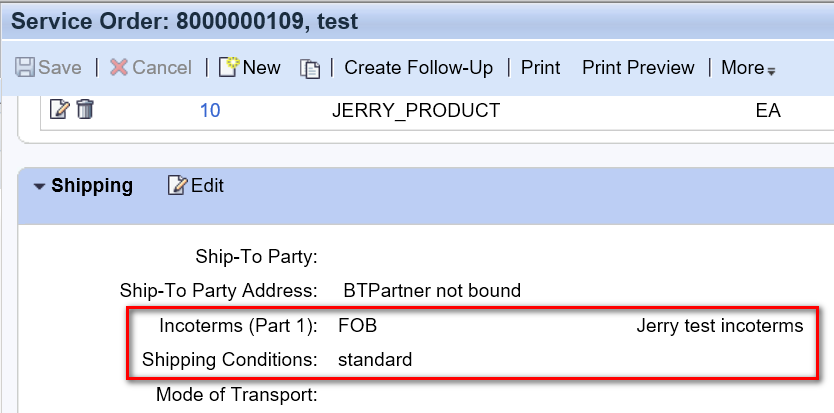Click the copy documents icon

310,69
